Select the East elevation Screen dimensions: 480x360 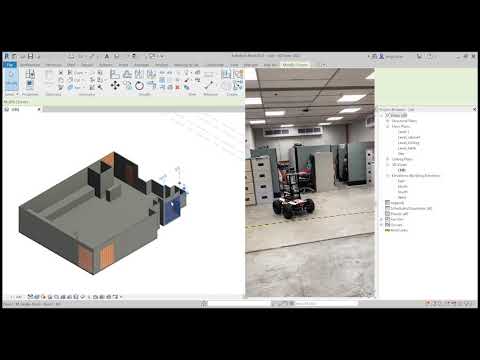point(401,181)
